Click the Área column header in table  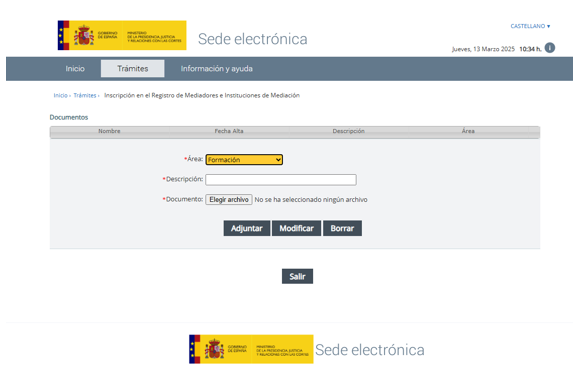(468, 131)
